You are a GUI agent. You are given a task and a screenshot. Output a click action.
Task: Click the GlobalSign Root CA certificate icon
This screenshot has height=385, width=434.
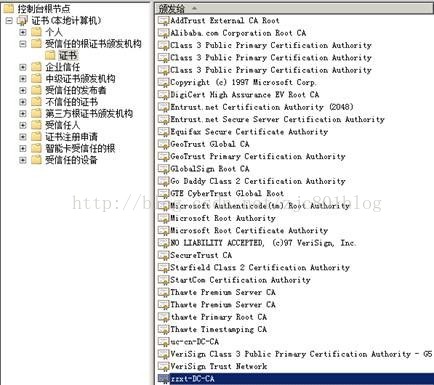pyautogui.click(x=163, y=169)
